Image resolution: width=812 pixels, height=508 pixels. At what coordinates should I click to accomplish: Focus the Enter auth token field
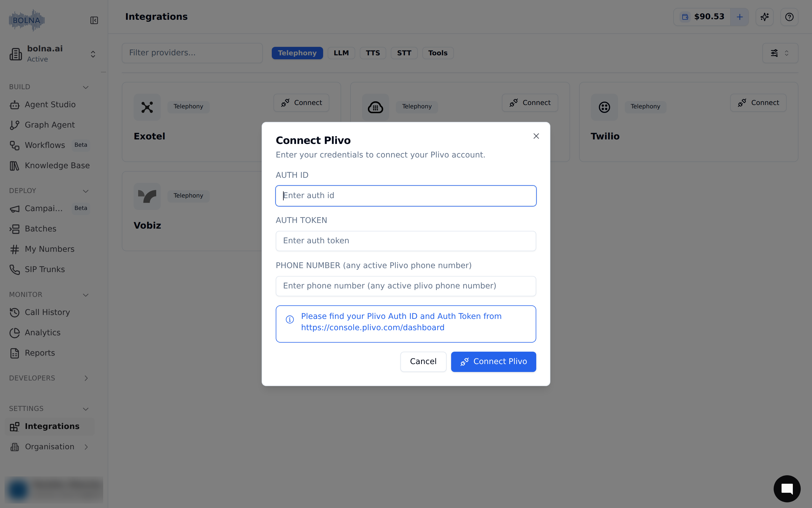tap(406, 241)
